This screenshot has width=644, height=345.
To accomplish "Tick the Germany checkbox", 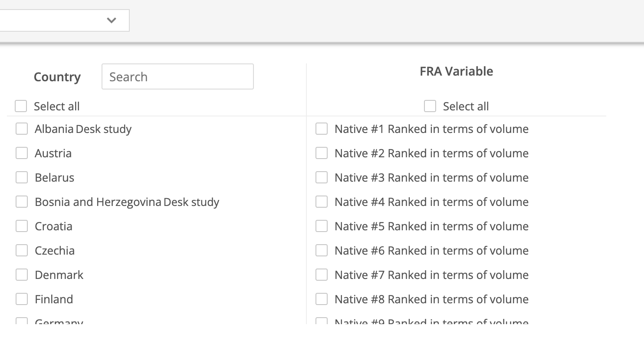I will tap(21, 322).
